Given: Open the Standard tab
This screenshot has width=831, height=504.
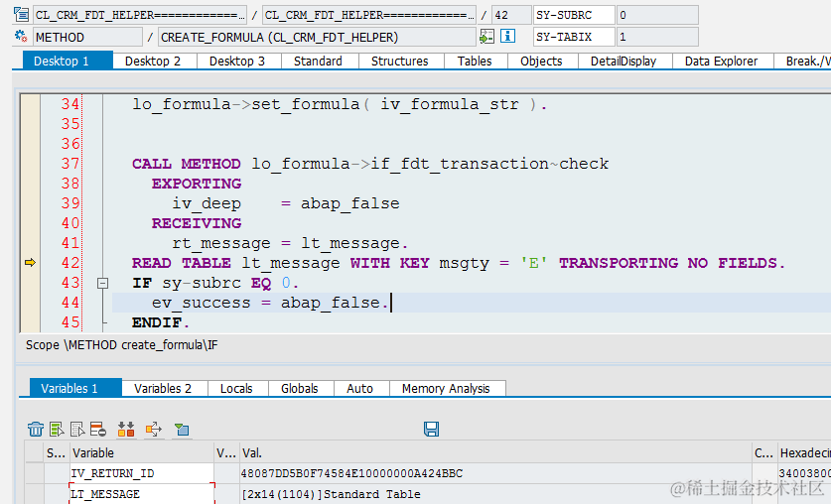Looking at the screenshot, I should click(319, 61).
